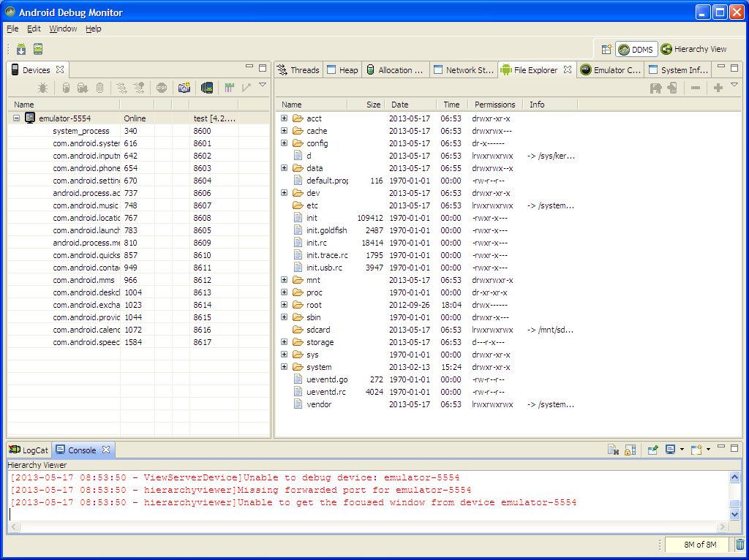749x560 pixels.
Task: Select the com.android.mms process
Action: point(138,280)
